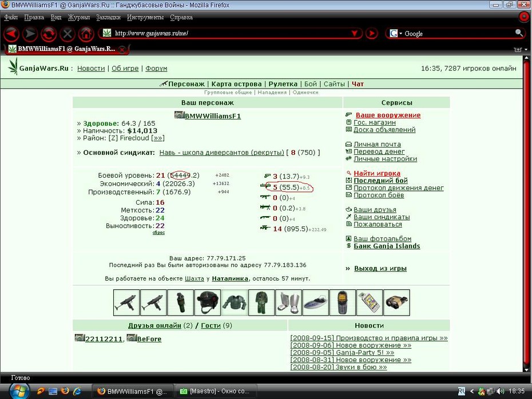Screen dimensions: 532x399
Task: Click the address bar with ganjawars.ru URL
Action: click(x=231, y=33)
